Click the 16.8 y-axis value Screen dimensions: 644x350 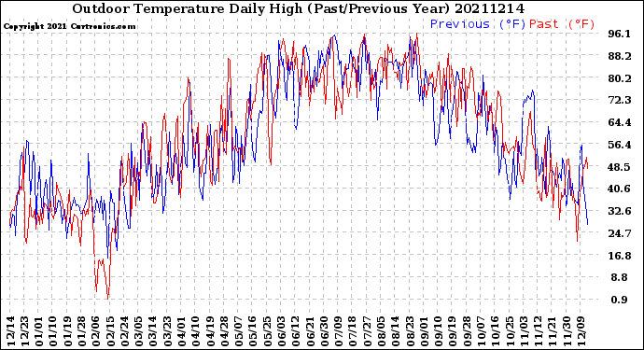(620, 256)
